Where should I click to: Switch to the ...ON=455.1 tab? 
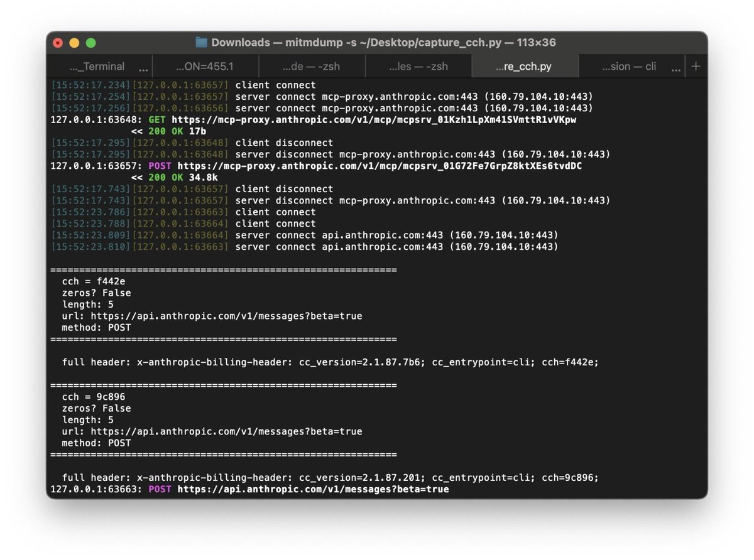tap(205, 67)
